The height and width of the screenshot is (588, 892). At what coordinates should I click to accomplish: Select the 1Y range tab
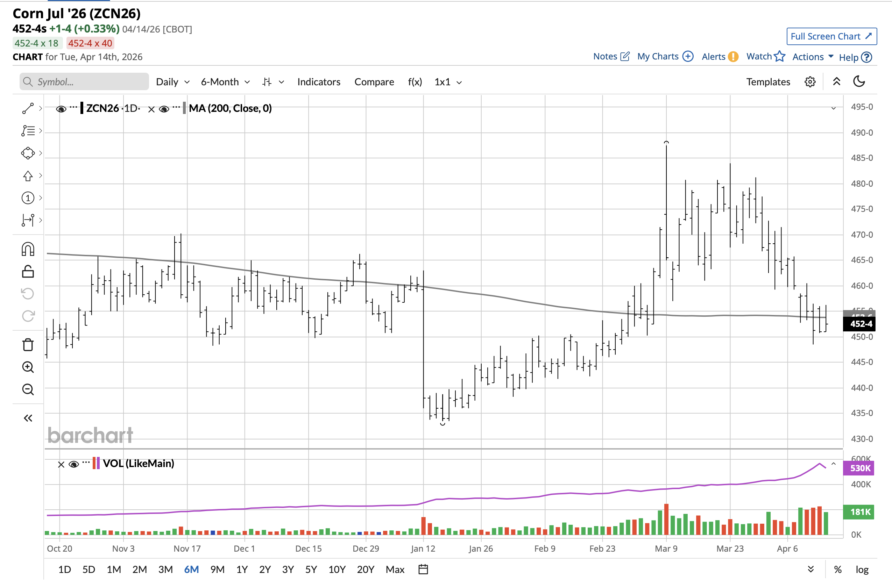242,569
